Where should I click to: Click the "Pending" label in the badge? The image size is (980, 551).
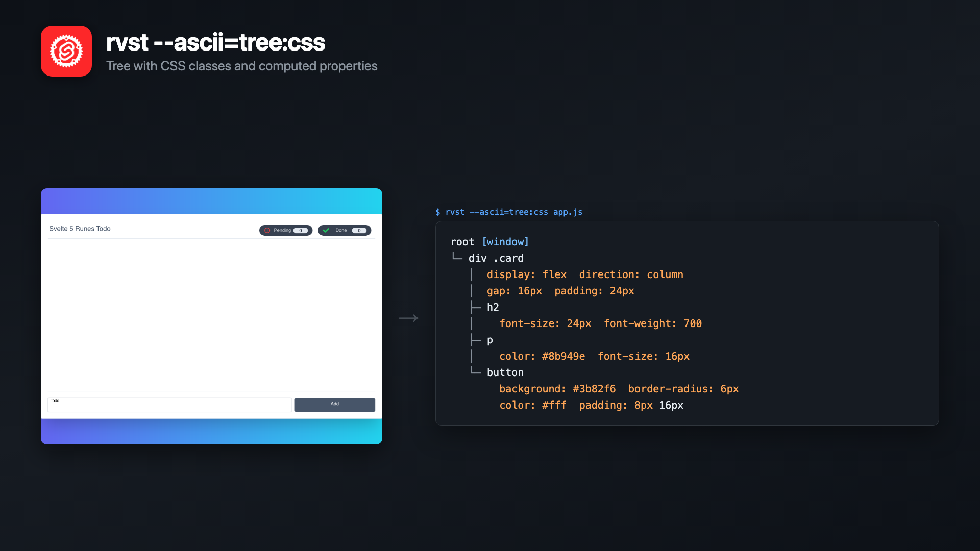(x=282, y=231)
